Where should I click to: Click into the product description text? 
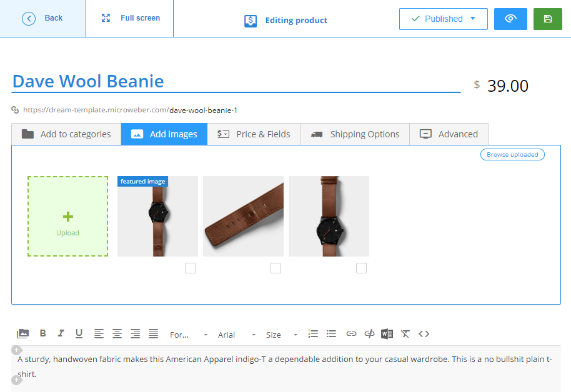pyautogui.click(x=284, y=366)
